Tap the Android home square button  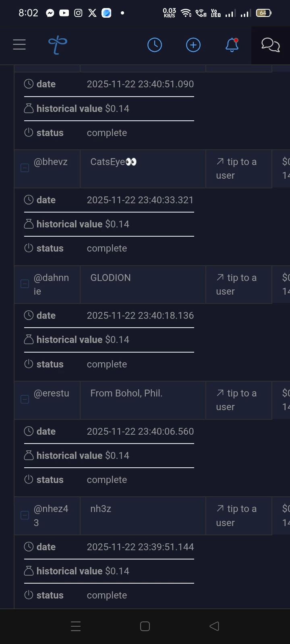coord(145,626)
